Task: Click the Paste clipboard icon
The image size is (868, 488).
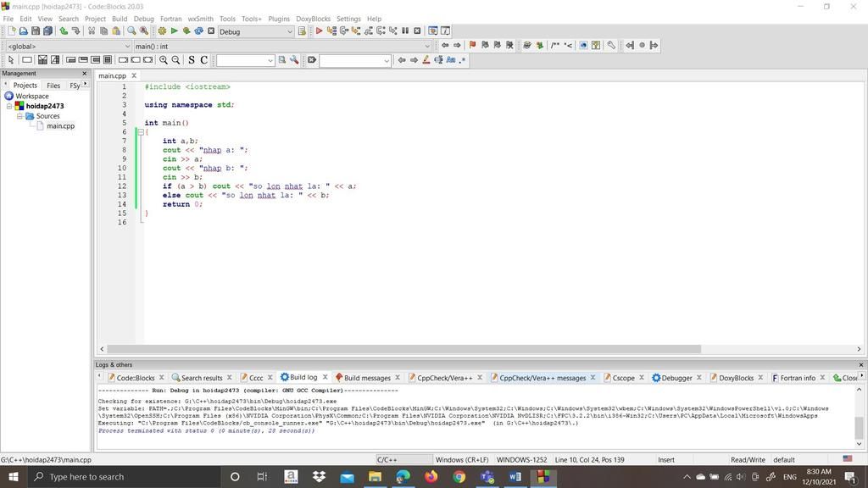Action: click(x=115, y=31)
